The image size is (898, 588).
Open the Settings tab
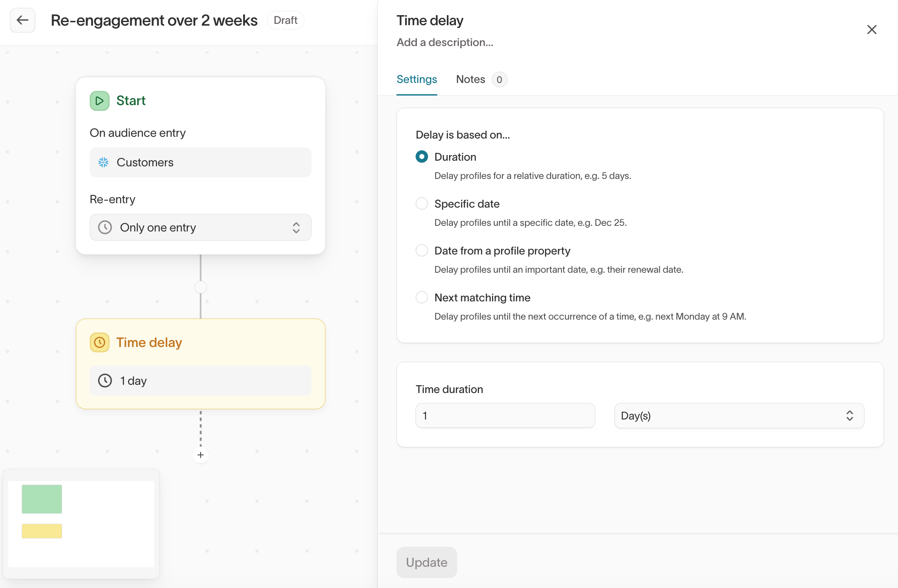click(x=417, y=79)
